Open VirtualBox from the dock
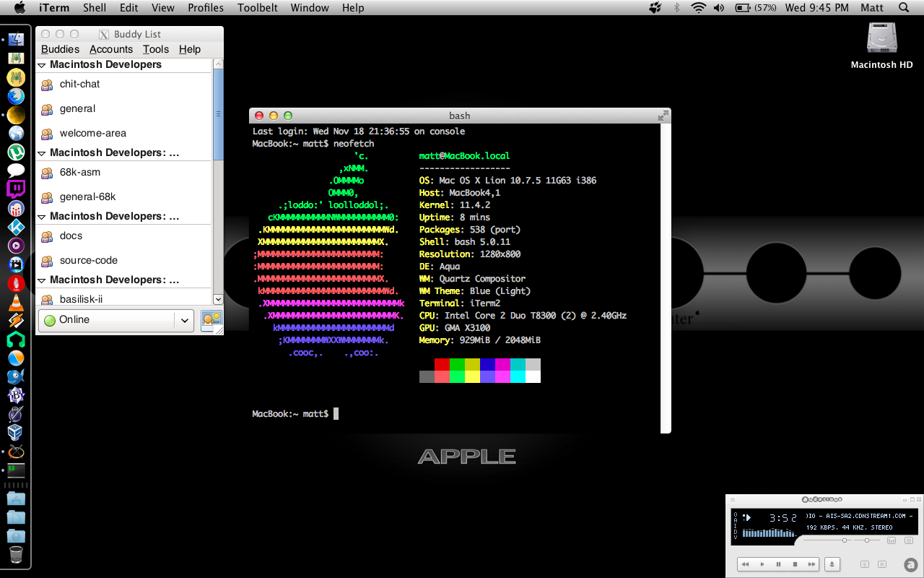 tap(16, 432)
